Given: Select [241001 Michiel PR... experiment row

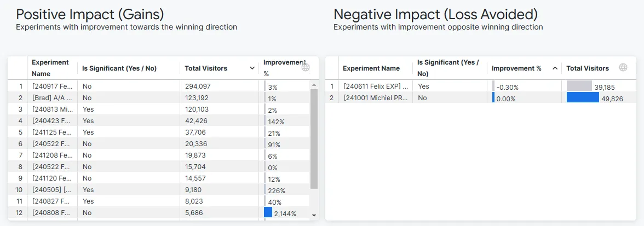Looking at the screenshot, I should [481, 98].
